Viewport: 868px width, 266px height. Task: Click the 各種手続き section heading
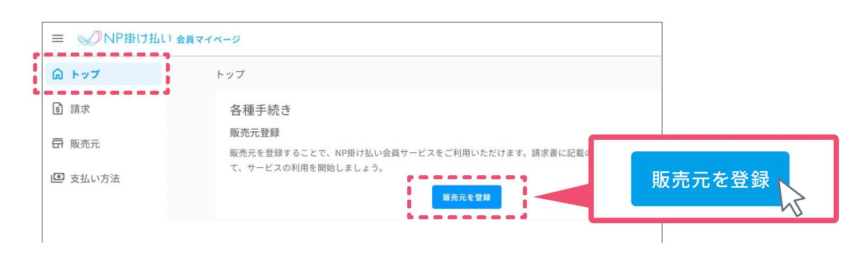(x=261, y=109)
